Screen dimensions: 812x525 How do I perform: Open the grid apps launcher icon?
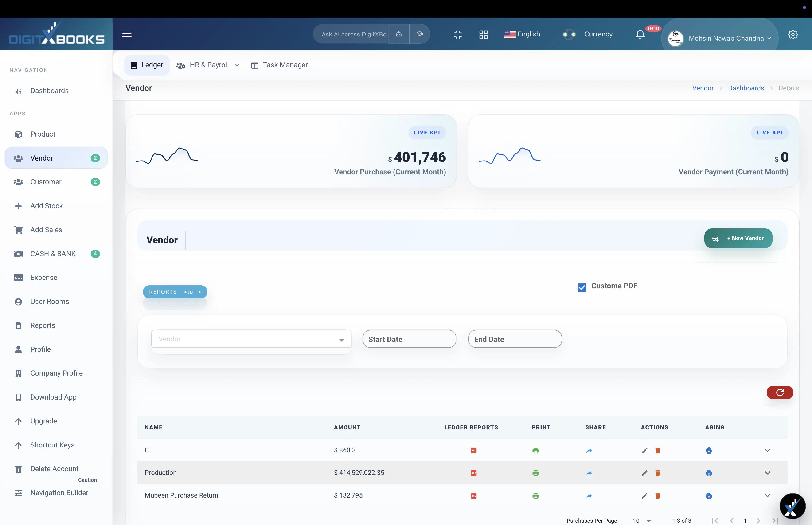[x=483, y=34]
